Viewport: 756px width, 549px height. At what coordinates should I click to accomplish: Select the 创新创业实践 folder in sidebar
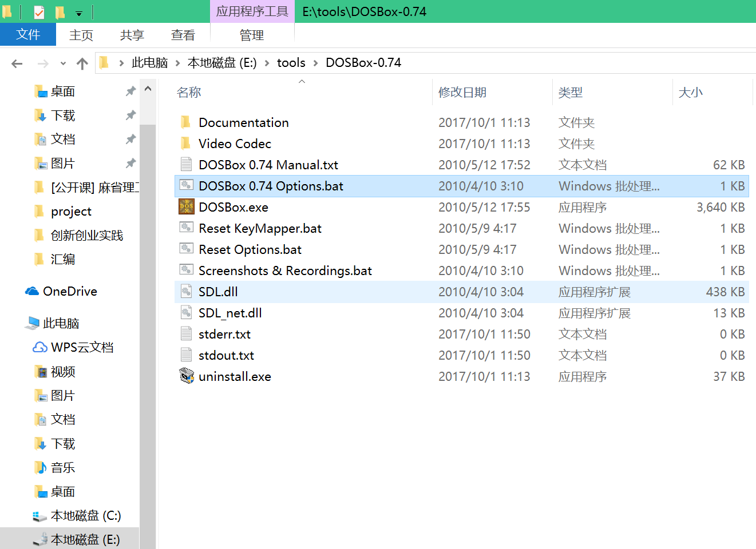pos(87,236)
